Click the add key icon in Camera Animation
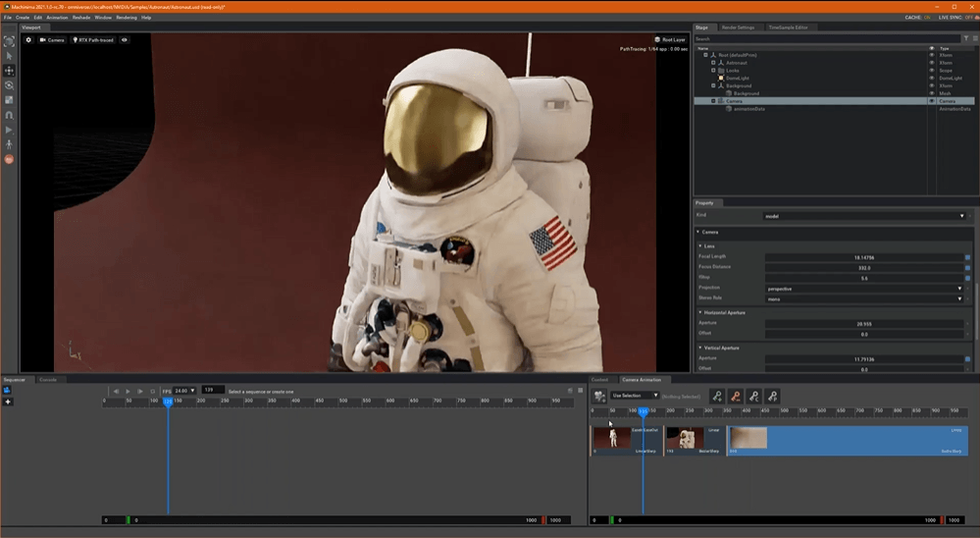Viewport: 980px width, 538px height. click(718, 396)
